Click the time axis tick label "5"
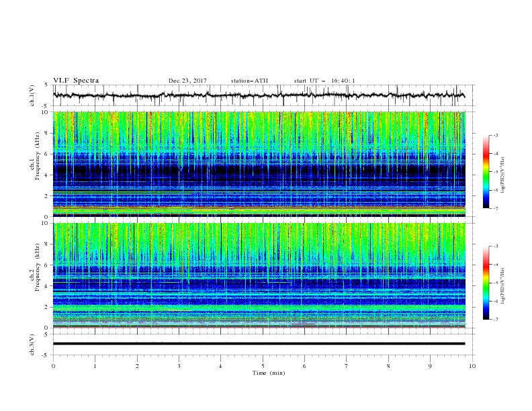 (263, 366)
